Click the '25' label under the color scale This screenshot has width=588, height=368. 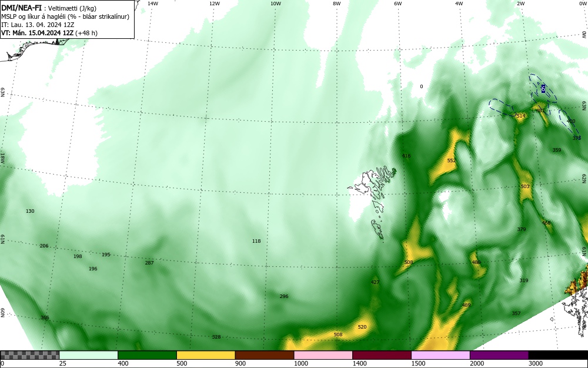[x=62, y=363]
